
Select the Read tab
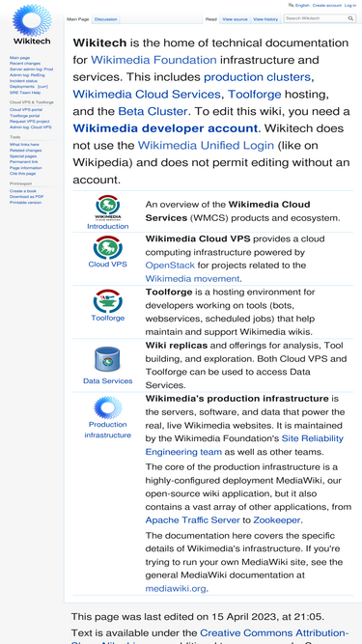pyautogui.click(x=211, y=19)
